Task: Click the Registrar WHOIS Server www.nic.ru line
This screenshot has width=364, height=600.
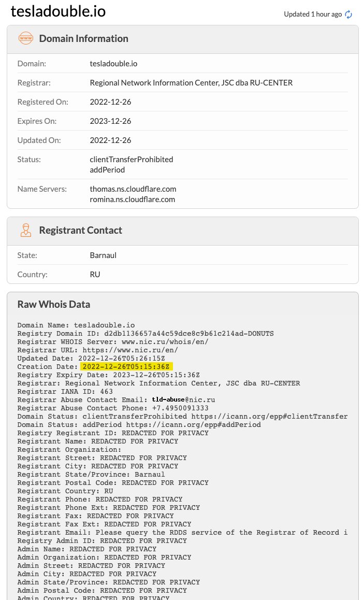Action: 113,341
